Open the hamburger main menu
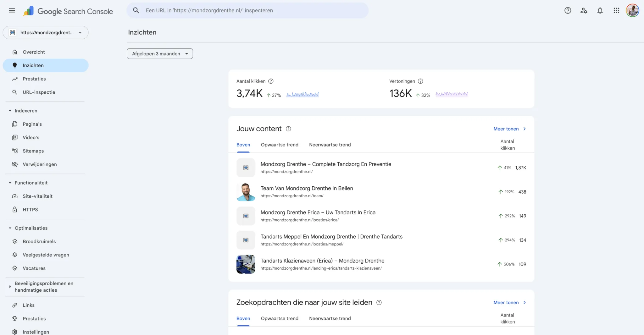 (12, 11)
